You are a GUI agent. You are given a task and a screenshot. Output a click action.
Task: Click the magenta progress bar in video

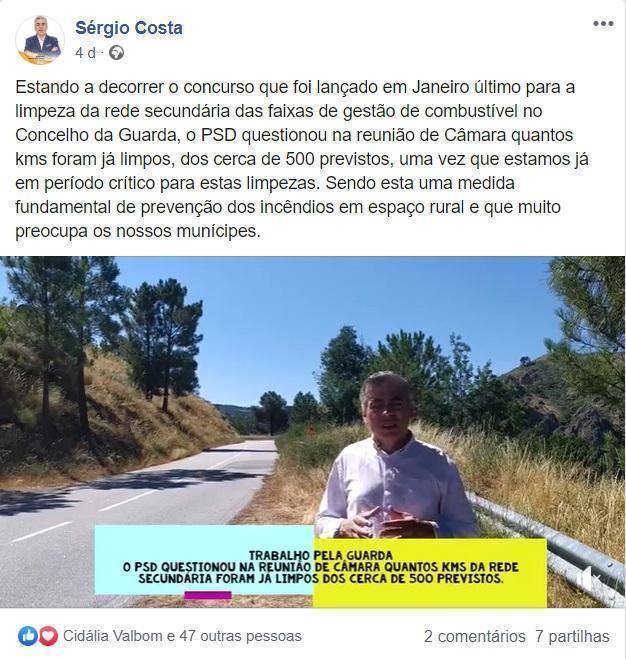pyautogui.click(x=208, y=595)
